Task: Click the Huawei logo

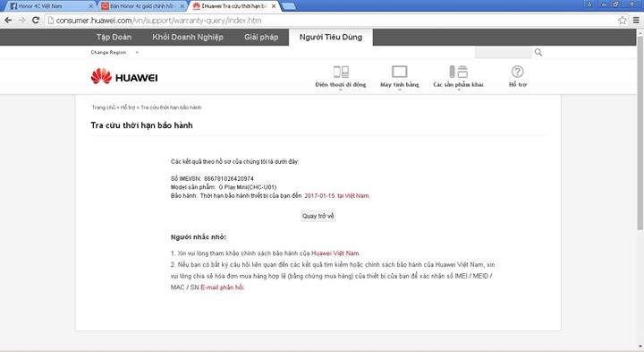Action: 124,77
